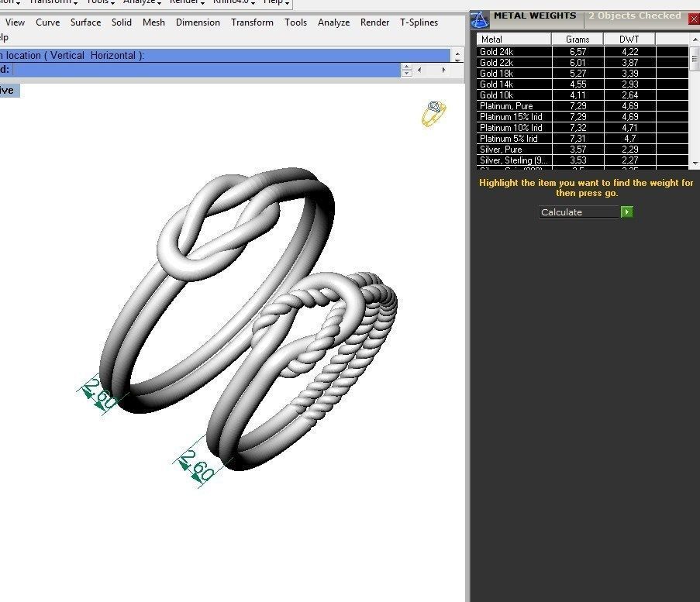Image resolution: width=700 pixels, height=602 pixels.
Task: Click the 4,69 DWT value for Platinum, Pure
Action: pos(629,106)
